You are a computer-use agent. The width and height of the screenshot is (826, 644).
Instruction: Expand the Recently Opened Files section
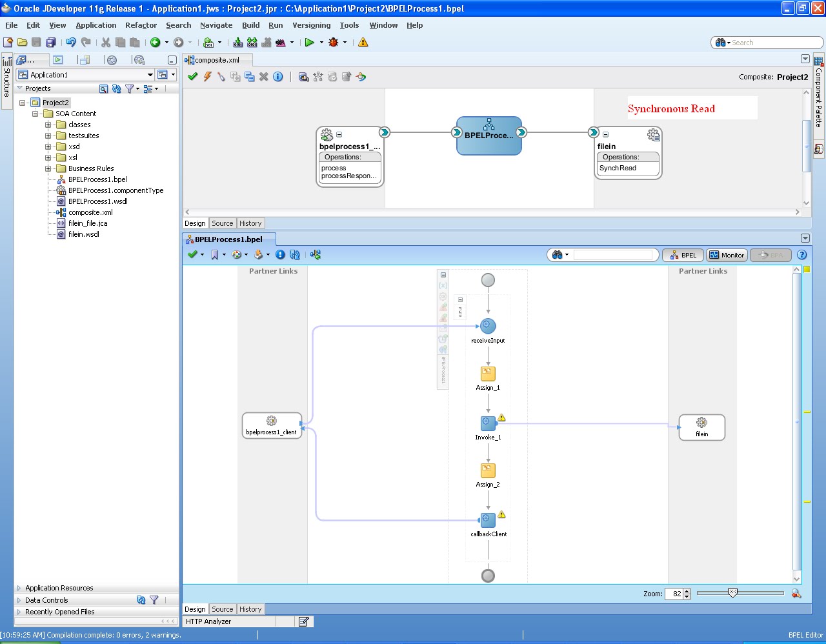coord(19,612)
